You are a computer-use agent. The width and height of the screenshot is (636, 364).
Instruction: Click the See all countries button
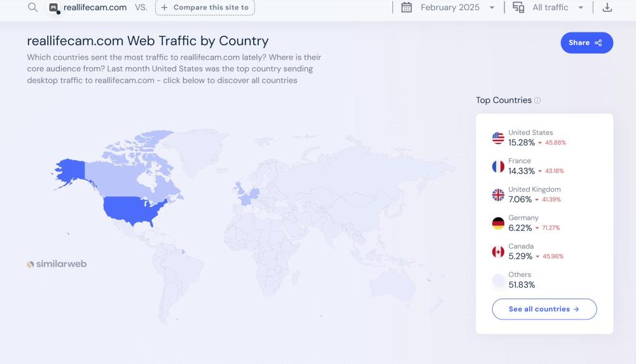544,309
